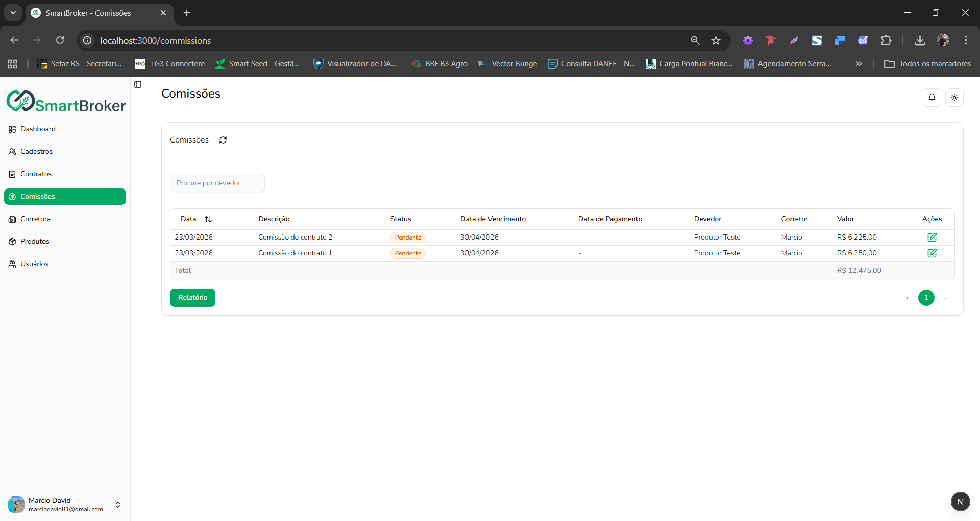Viewport: 980px width, 521px height.
Task: Edit the Comissão do contrato 1 row
Action: 932,253
